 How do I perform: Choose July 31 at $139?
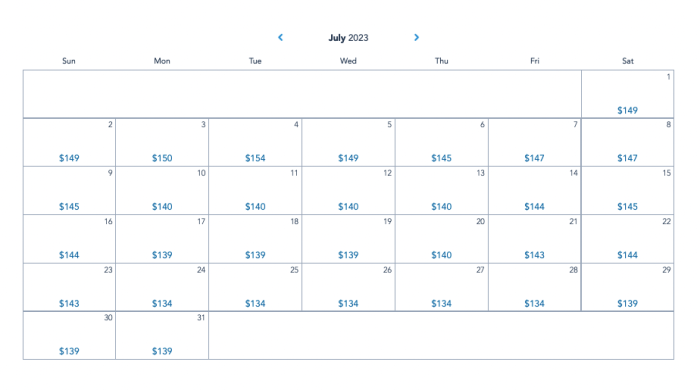tap(162, 336)
